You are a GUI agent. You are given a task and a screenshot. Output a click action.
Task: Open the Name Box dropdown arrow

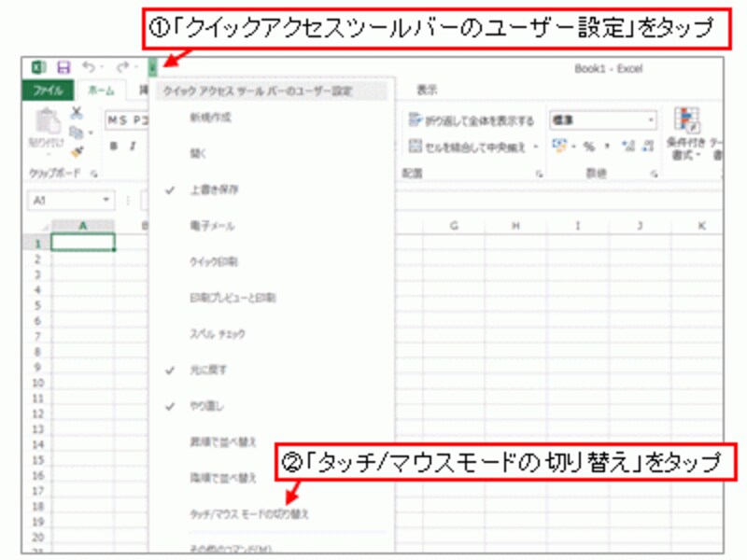click(x=106, y=200)
